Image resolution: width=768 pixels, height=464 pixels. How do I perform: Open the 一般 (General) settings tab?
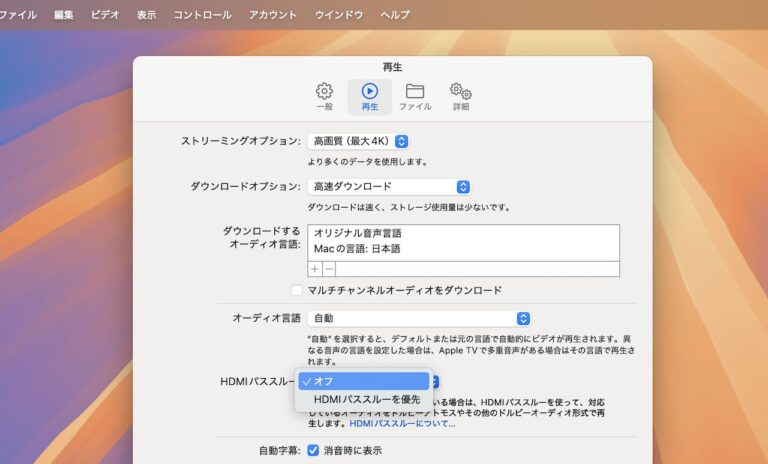pyautogui.click(x=324, y=96)
